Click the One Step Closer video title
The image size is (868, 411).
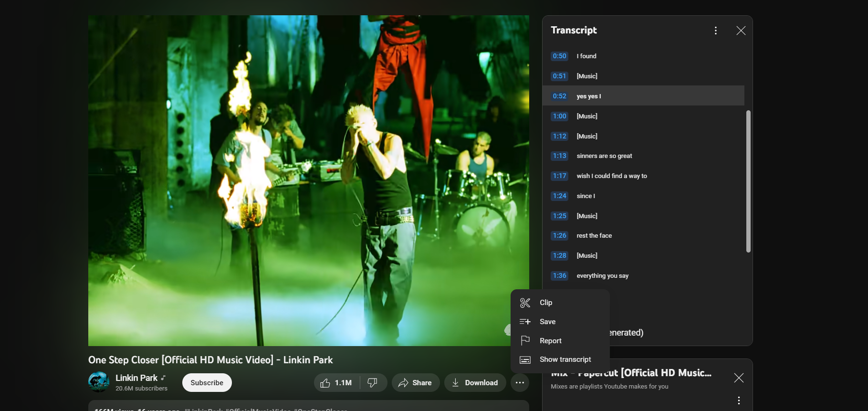[210, 360]
